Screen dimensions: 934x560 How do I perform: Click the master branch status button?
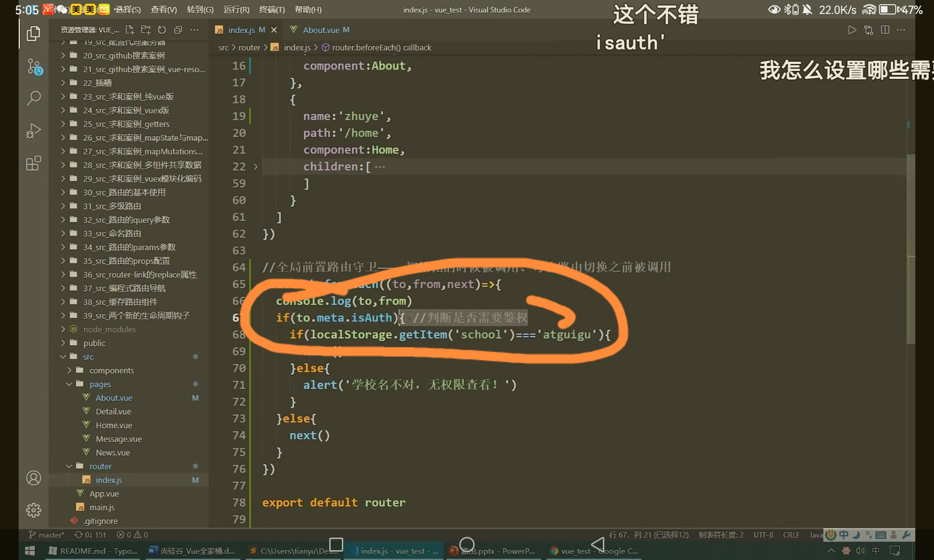(47, 535)
